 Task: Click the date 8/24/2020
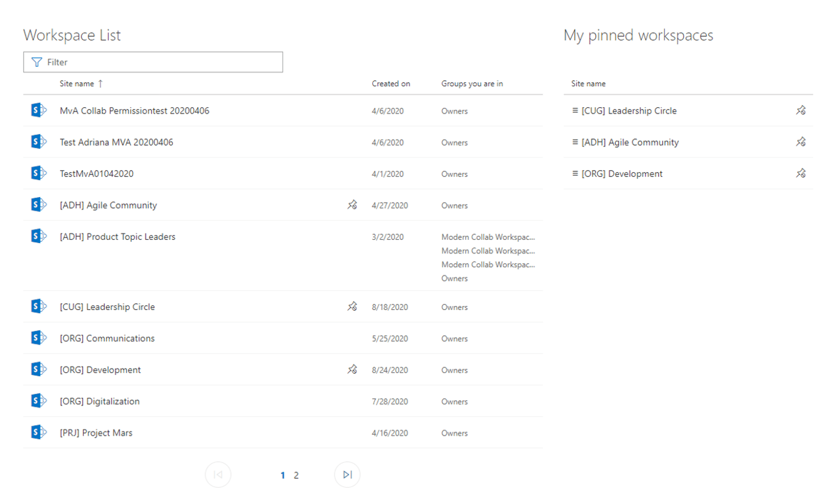click(x=390, y=370)
